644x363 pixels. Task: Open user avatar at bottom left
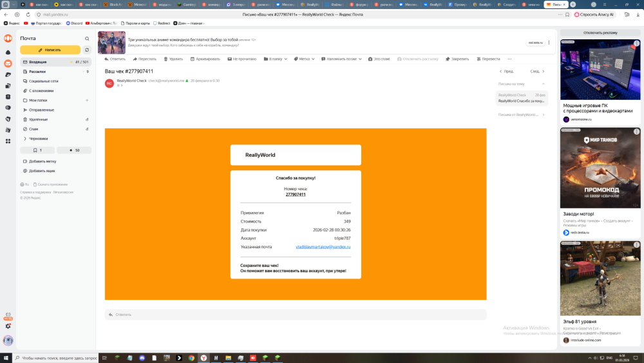point(8,340)
